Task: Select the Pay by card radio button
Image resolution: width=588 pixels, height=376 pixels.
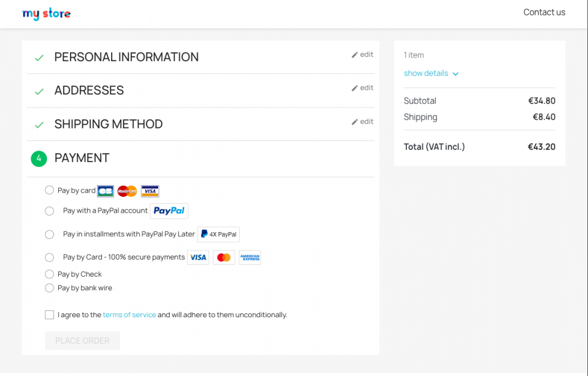Action: click(x=49, y=190)
